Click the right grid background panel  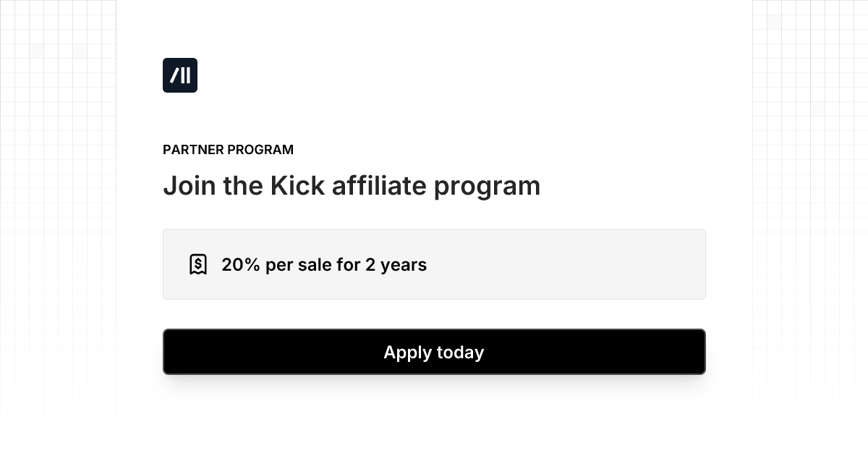pyautogui.click(x=810, y=217)
